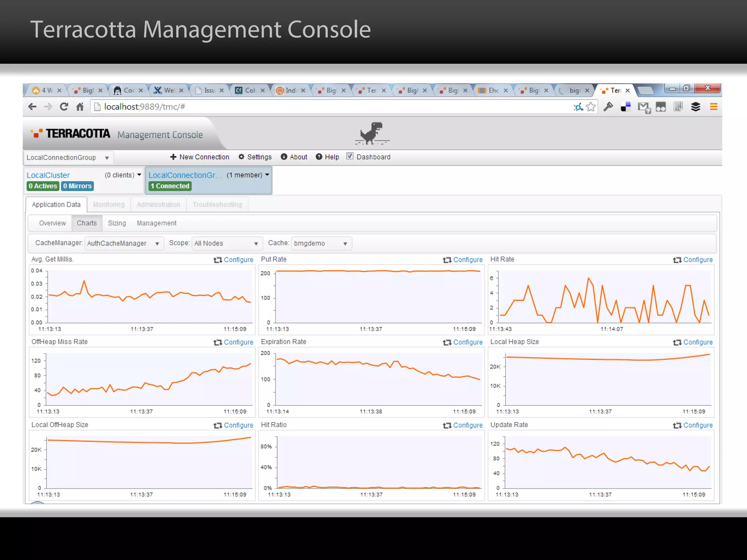Switch to the Monitoring tab

click(x=109, y=205)
